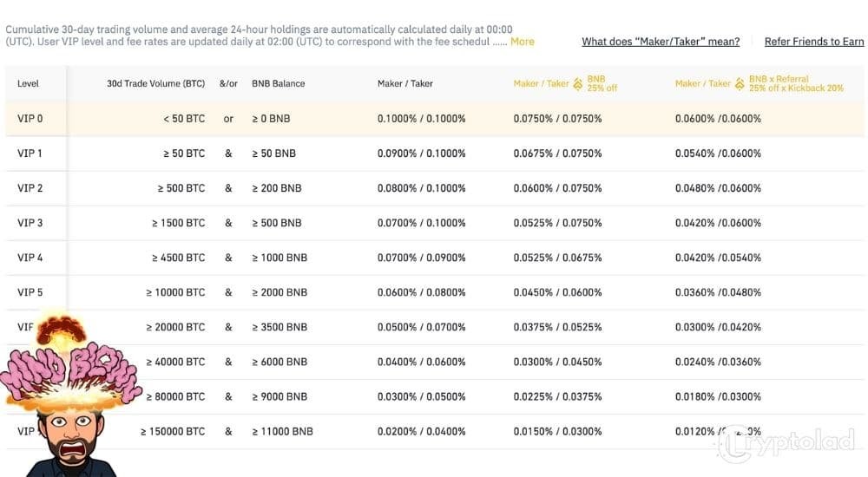This screenshot has width=868, height=477.
Task: Click the '≥ 200 BNB' balance cell
Action: 277,188
